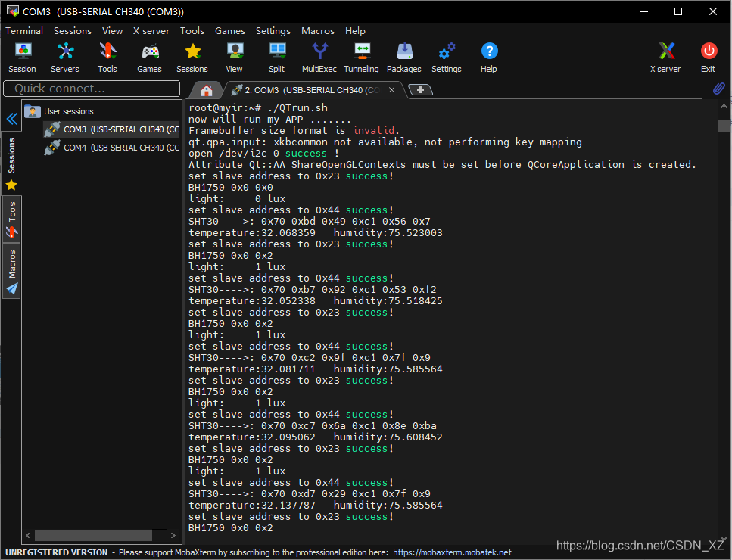The image size is (732, 560).
Task: Open the Session toolbar icon
Action: [x=22, y=58]
